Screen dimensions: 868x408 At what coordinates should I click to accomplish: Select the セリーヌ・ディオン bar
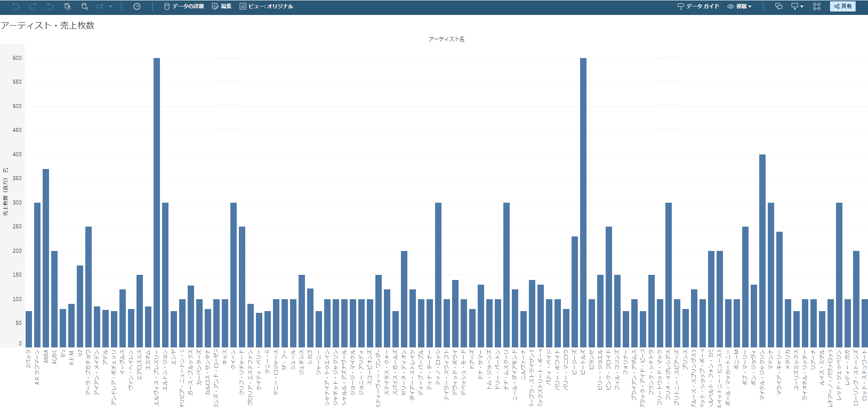(404, 299)
